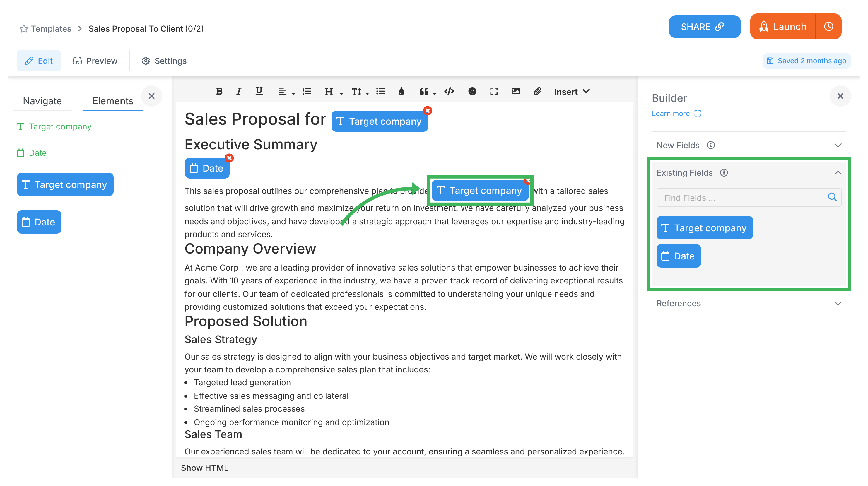Toggle fullscreen editing mode
The height and width of the screenshot is (486, 868).
coord(494,91)
